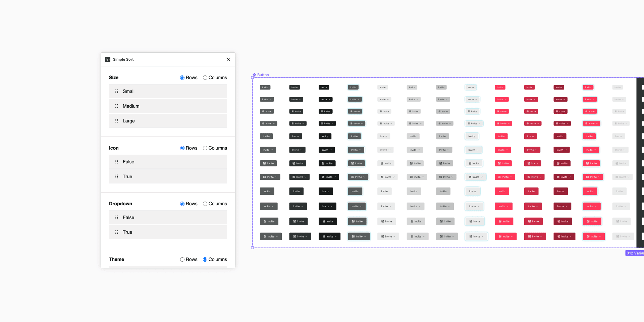Grab the drag handle beside Small
The width and height of the screenshot is (644, 322).
point(117,91)
